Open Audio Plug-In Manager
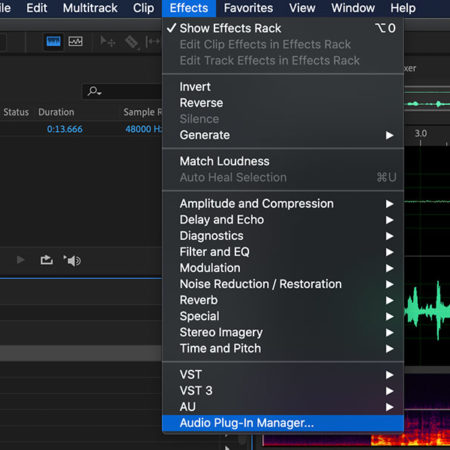 tap(283, 423)
